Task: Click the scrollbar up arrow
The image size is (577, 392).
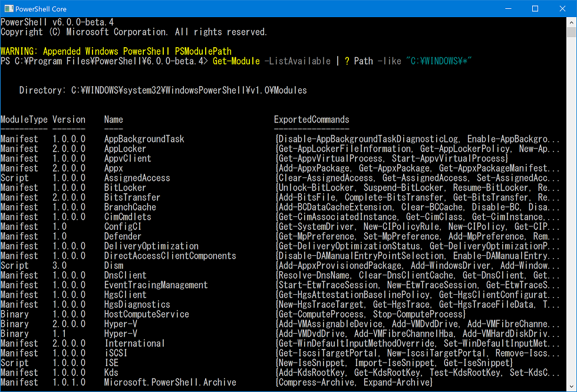Action: [572, 22]
